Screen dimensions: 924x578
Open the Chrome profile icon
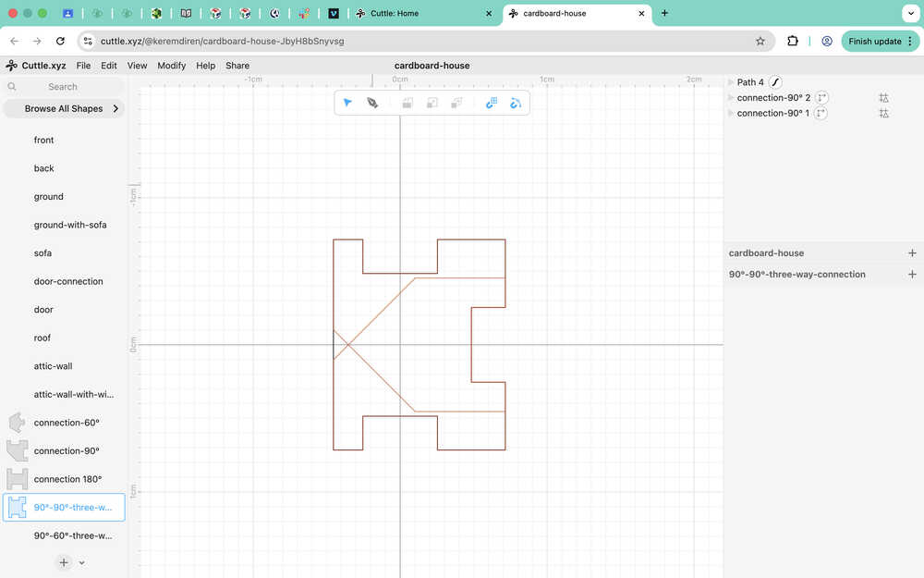pyautogui.click(x=827, y=42)
